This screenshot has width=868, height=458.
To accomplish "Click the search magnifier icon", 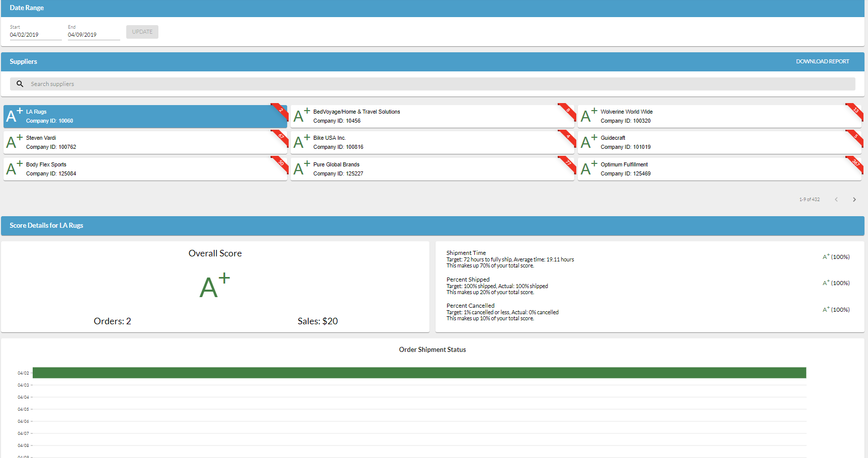I will tap(20, 84).
